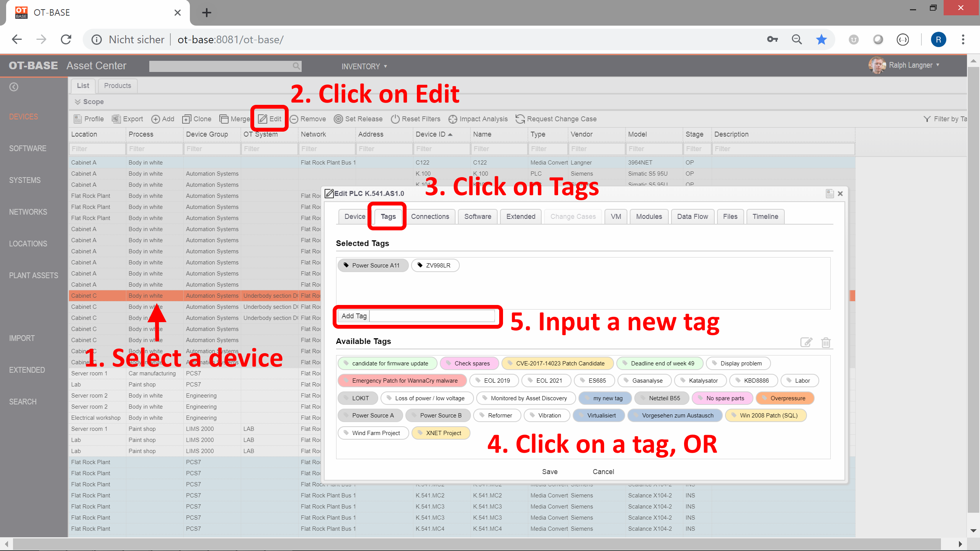The image size is (980, 551).
Task: Sort by the Device ID column
Action: pyautogui.click(x=434, y=134)
